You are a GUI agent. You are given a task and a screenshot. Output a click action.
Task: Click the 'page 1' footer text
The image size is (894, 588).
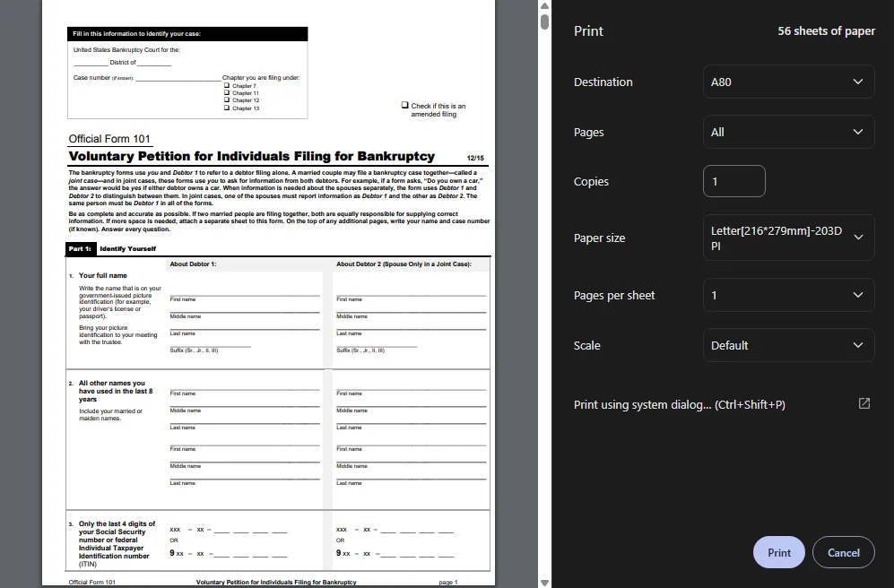tap(448, 582)
